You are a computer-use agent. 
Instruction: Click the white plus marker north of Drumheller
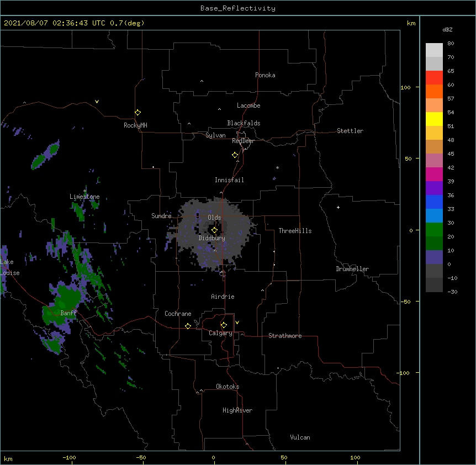[x=338, y=207]
